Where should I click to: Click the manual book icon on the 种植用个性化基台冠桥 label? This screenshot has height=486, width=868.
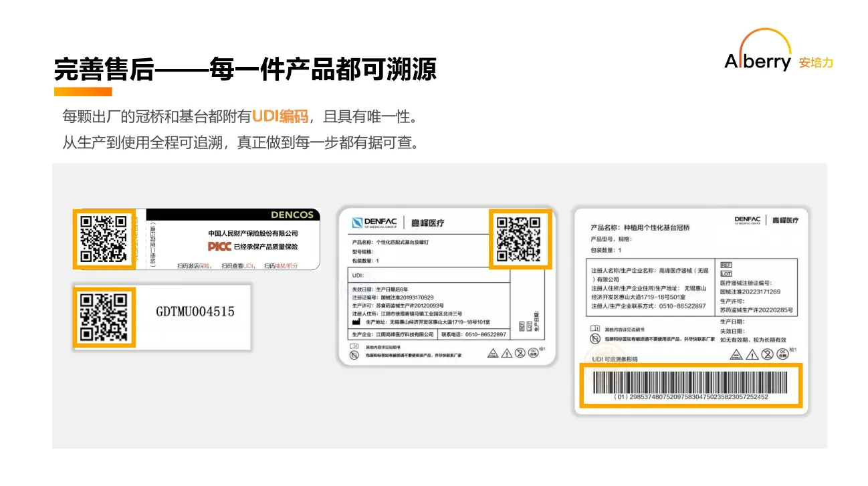coord(595,329)
